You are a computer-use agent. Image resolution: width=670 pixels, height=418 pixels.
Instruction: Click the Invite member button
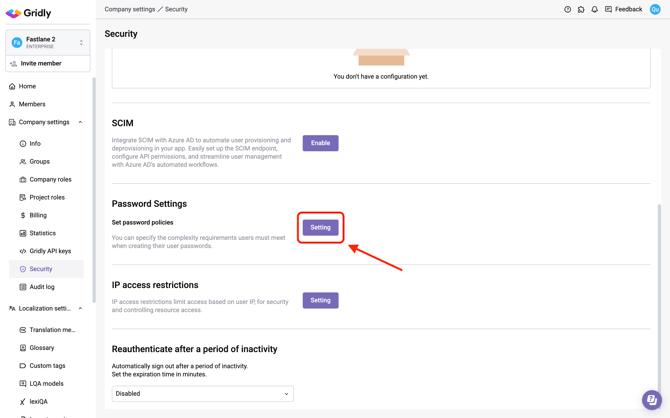[x=47, y=64]
